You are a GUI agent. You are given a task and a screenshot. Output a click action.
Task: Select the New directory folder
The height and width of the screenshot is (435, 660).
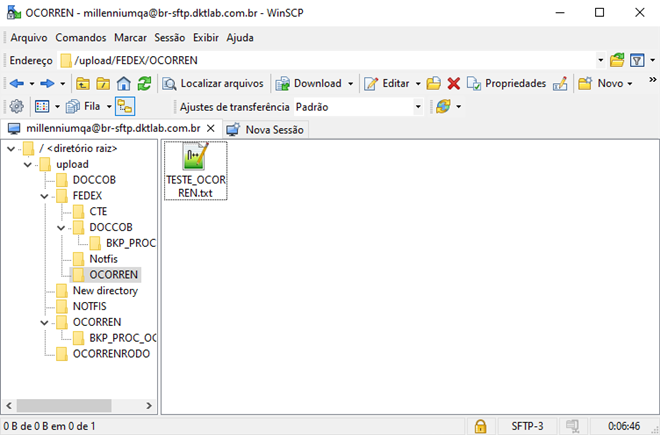click(x=105, y=291)
